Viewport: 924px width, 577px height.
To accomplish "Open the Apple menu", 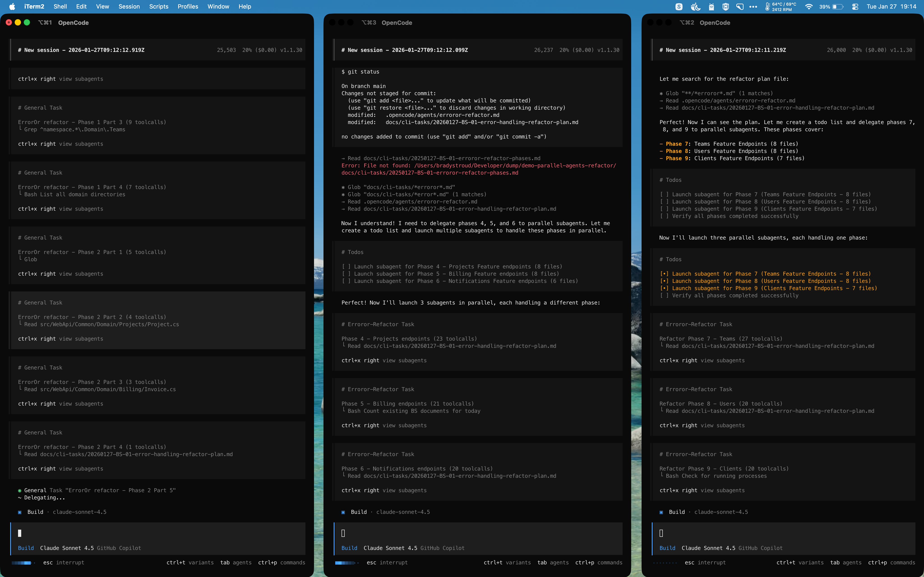I will point(12,7).
